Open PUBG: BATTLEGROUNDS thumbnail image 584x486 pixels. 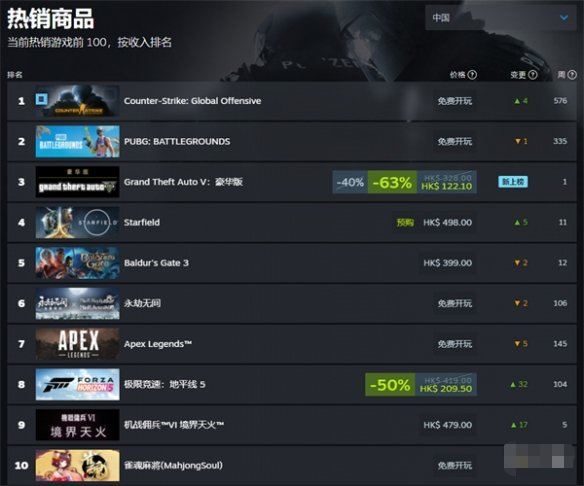77,142
